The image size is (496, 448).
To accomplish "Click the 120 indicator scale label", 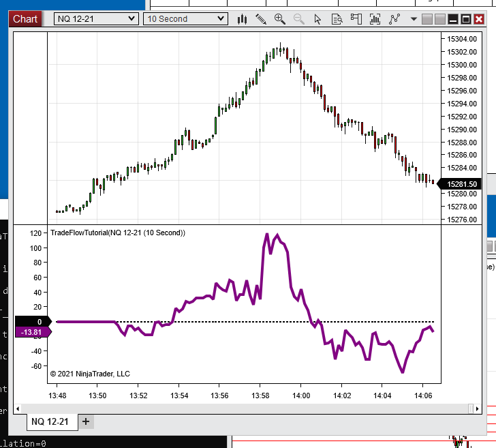I will [35, 233].
